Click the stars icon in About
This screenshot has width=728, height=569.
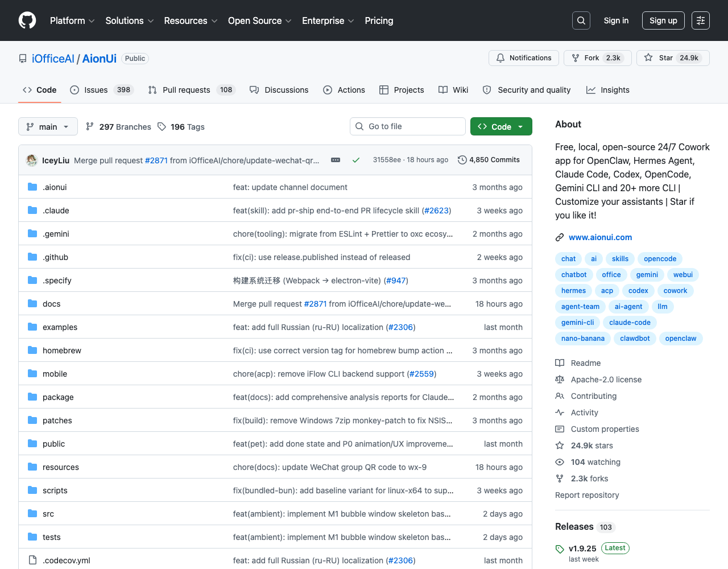click(x=560, y=446)
